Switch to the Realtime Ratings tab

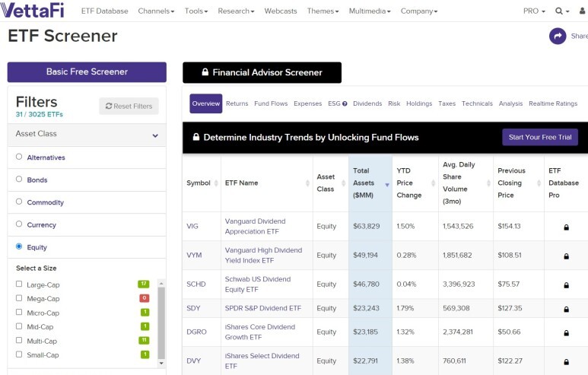[553, 103]
